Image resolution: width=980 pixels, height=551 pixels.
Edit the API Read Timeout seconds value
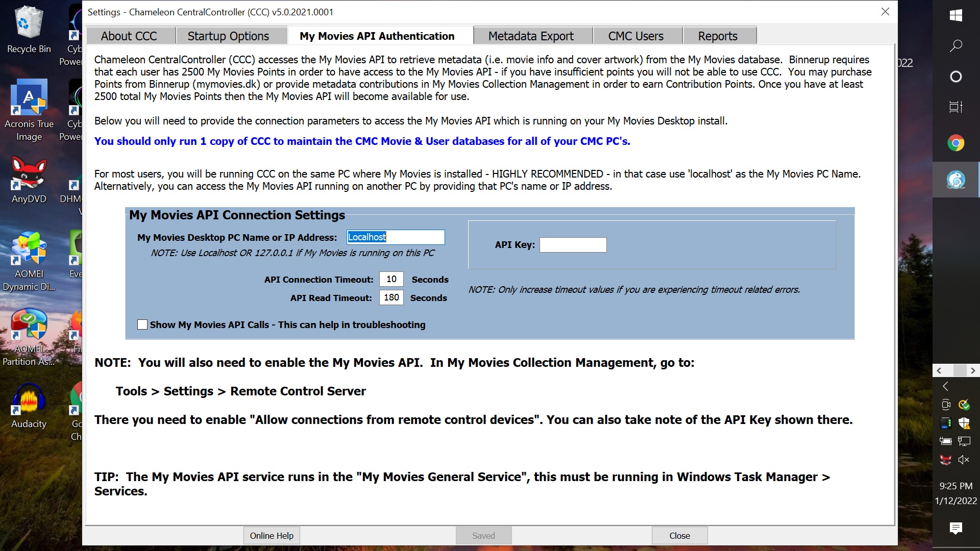point(390,297)
